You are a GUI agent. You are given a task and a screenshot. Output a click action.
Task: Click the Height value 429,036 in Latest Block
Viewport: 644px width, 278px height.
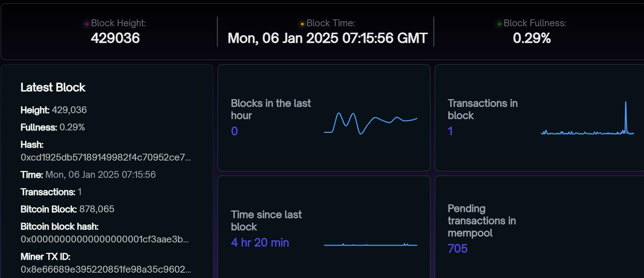point(69,110)
